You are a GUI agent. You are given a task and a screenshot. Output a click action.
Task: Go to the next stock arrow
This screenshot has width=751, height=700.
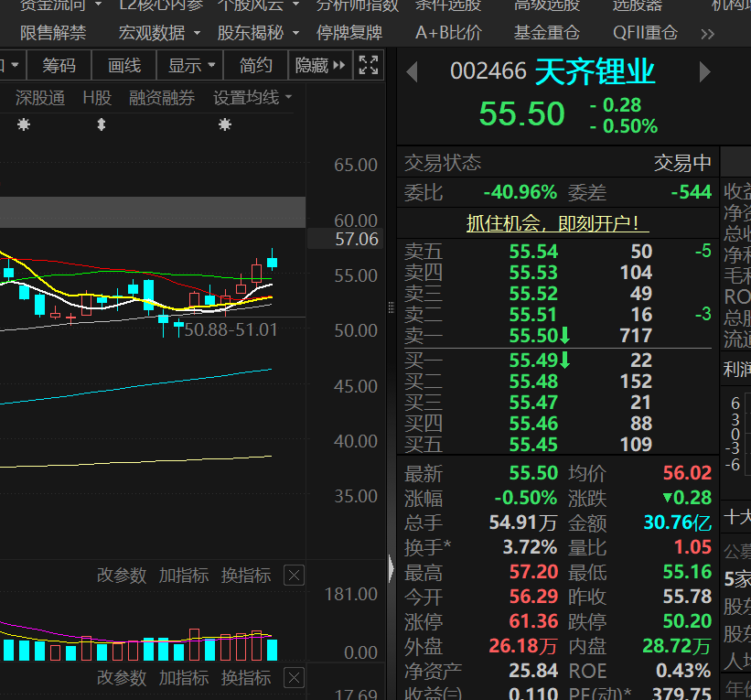[704, 72]
